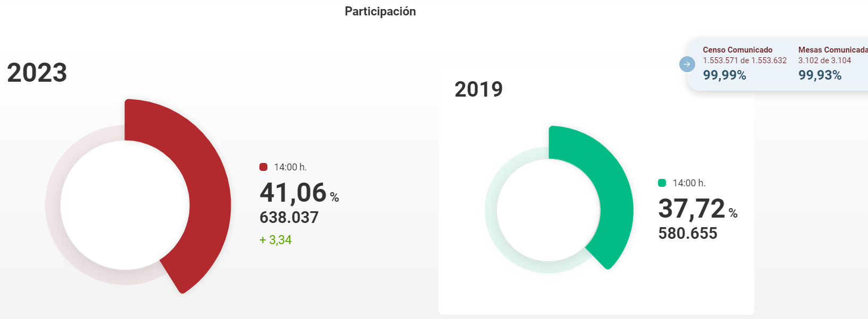The image size is (868, 319).
Task: Select the 638.037 voter count
Action: coord(289,218)
